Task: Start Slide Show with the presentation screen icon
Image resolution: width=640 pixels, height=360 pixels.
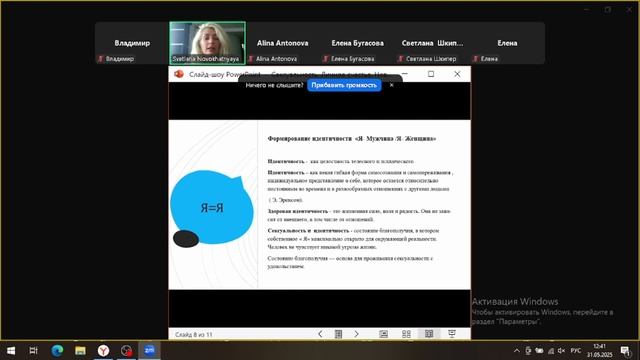Action: click(452, 334)
